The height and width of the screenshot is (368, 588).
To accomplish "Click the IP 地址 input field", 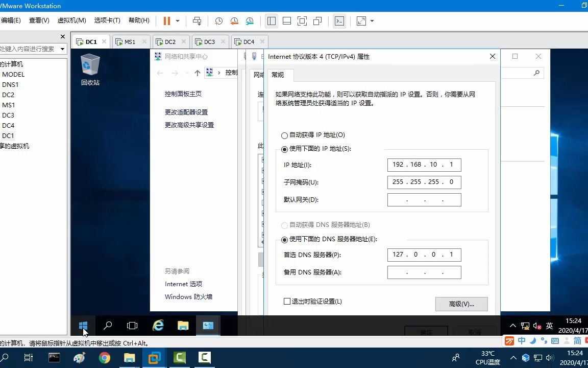I will coord(424,165).
